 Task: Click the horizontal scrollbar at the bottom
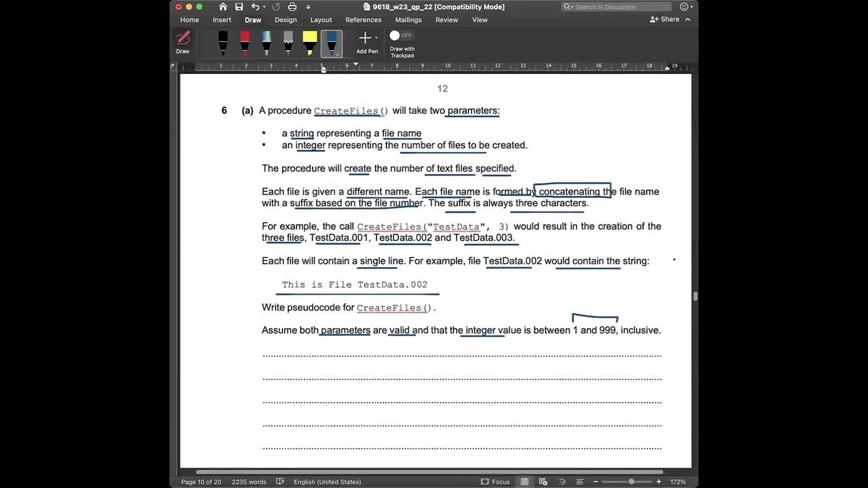pos(429,472)
